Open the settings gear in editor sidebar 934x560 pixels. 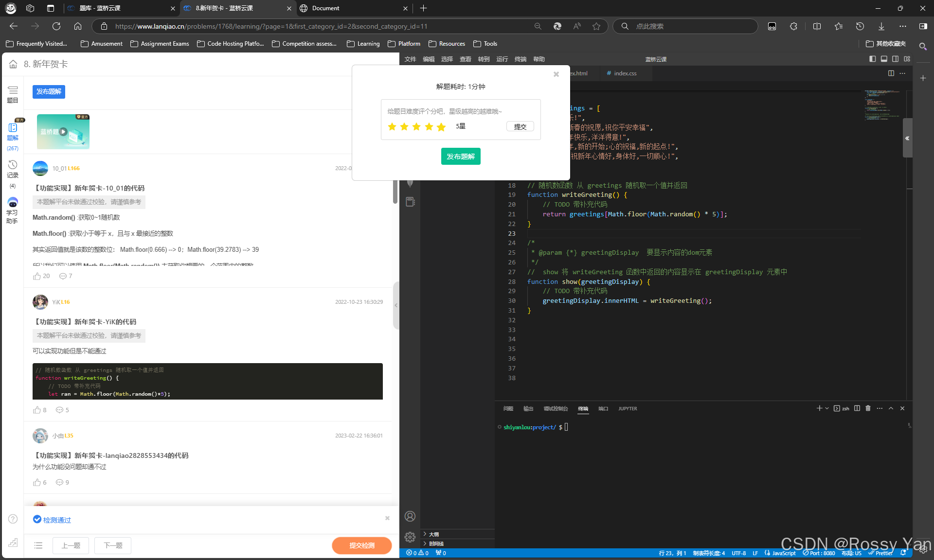pos(410,537)
